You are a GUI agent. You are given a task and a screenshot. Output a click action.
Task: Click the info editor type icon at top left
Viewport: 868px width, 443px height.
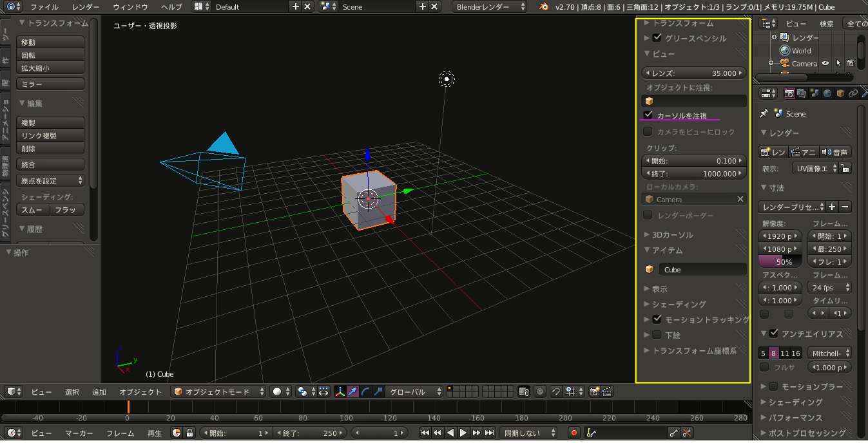tap(14, 6)
